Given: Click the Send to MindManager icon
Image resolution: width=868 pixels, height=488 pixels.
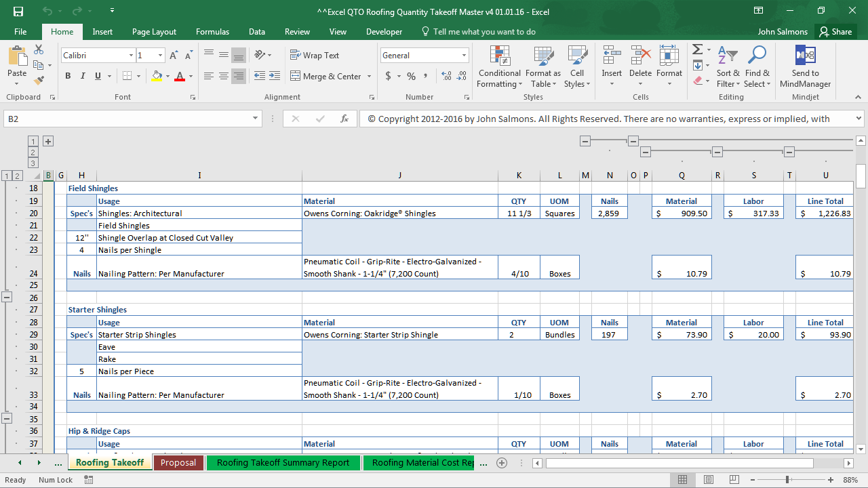Looking at the screenshot, I should tap(805, 65).
